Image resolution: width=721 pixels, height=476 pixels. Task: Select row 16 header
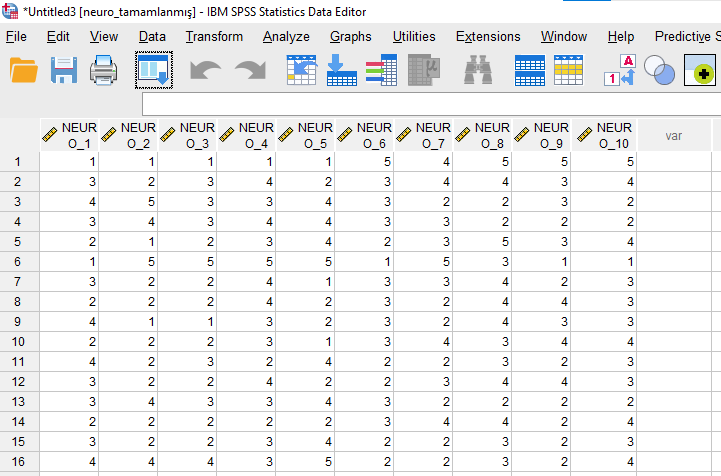click(x=19, y=462)
